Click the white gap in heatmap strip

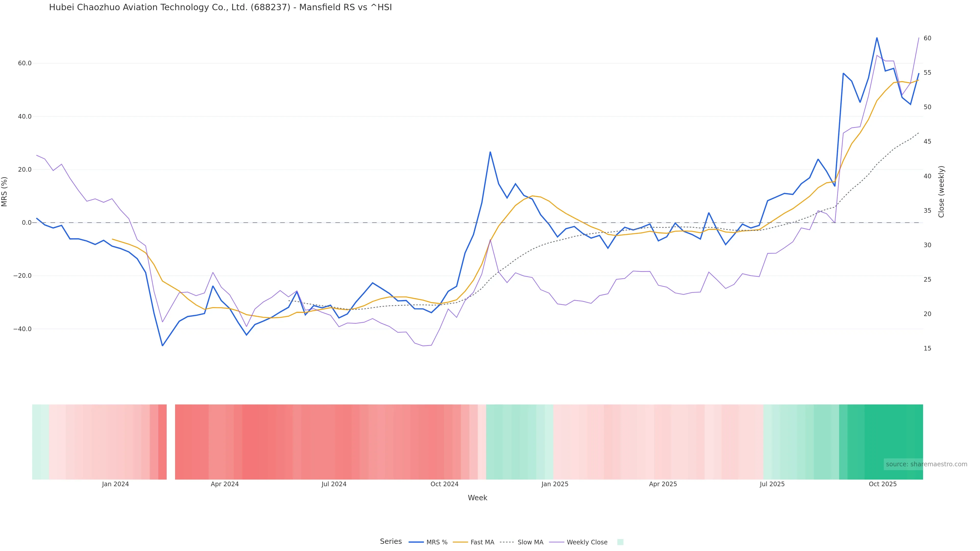[171, 442]
